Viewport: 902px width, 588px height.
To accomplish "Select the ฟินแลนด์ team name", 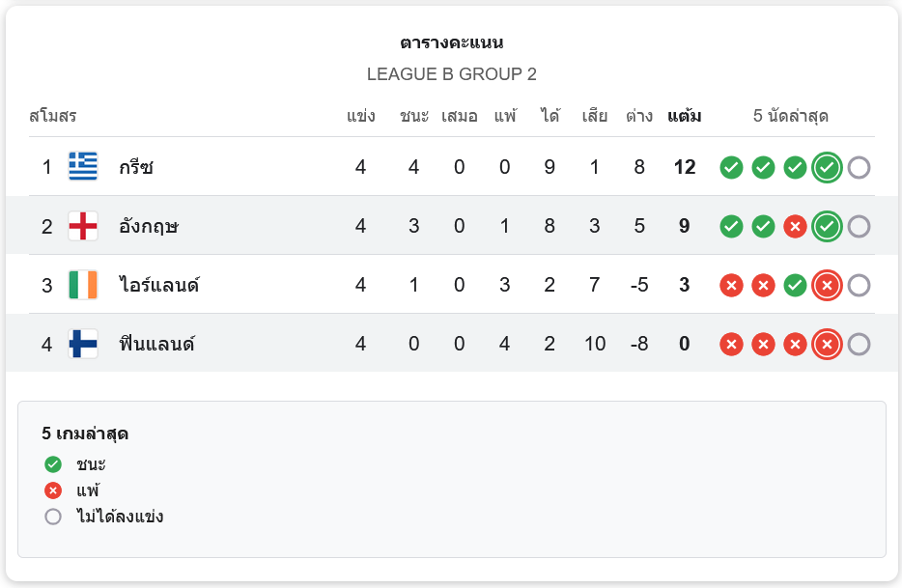I will pyautogui.click(x=157, y=344).
